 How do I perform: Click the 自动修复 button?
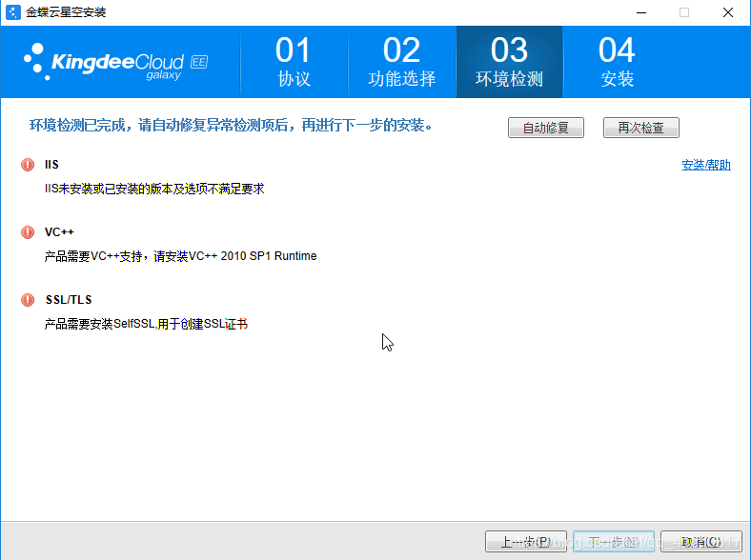click(x=546, y=128)
